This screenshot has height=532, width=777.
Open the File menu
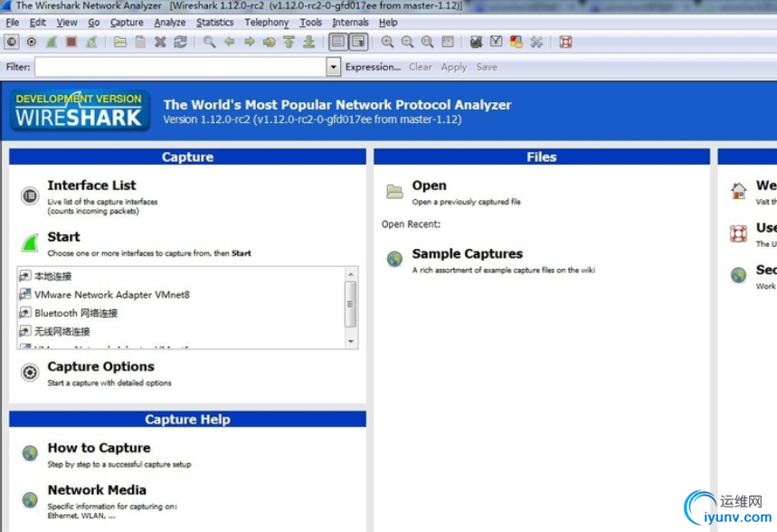(13, 23)
